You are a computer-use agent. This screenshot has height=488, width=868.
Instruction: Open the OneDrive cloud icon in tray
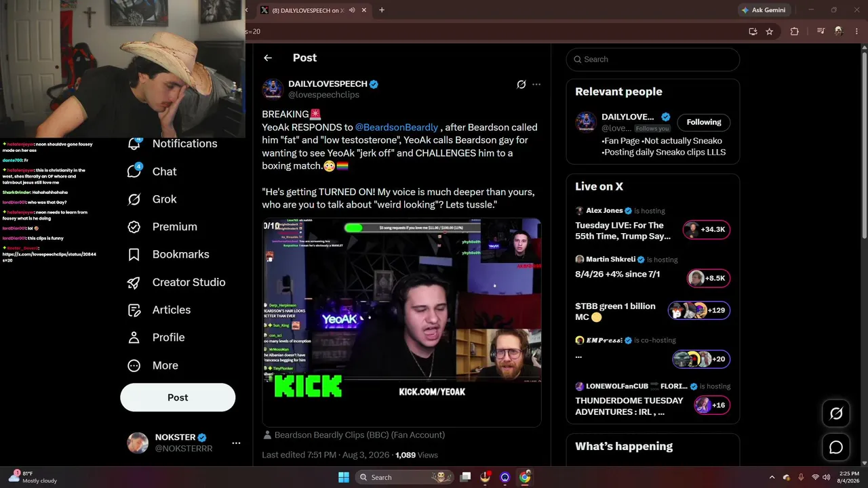click(x=787, y=477)
